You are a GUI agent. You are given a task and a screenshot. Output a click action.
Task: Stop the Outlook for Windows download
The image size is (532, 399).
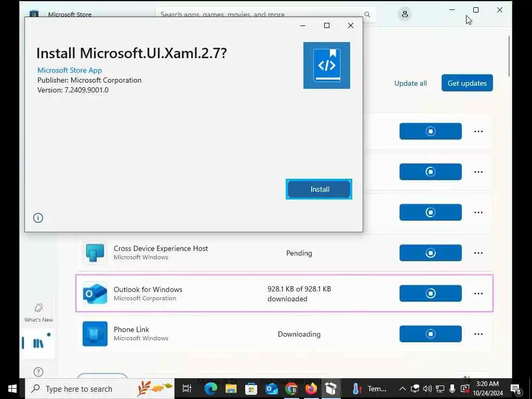pos(431,293)
